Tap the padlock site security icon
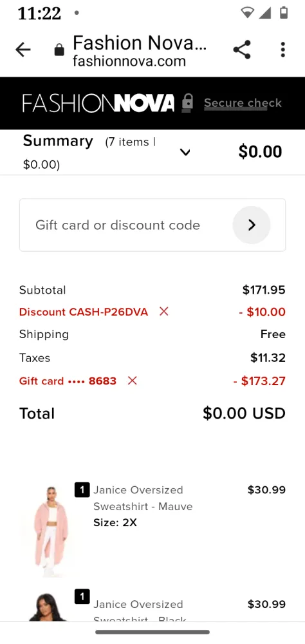 coord(60,50)
